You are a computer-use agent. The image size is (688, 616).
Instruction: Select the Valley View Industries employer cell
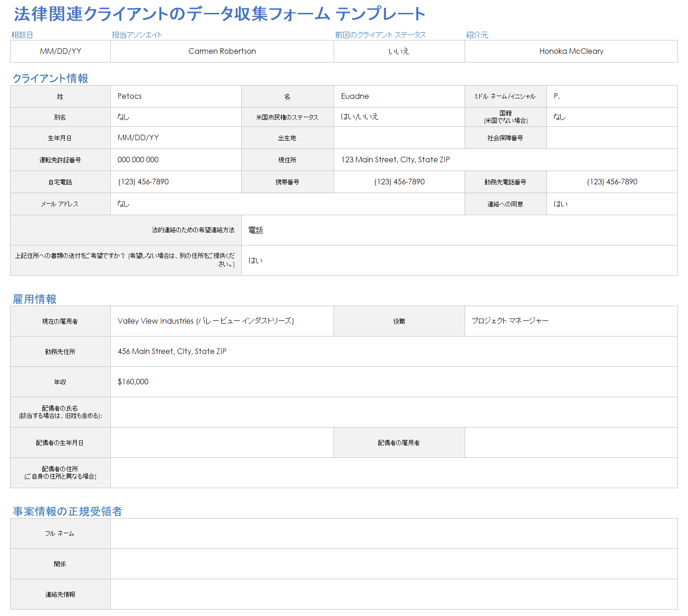click(x=222, y=321)
